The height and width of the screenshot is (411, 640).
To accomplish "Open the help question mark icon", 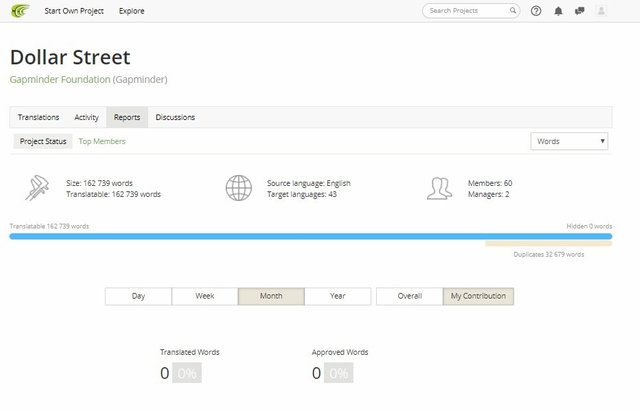I will [x=536, y=11].
